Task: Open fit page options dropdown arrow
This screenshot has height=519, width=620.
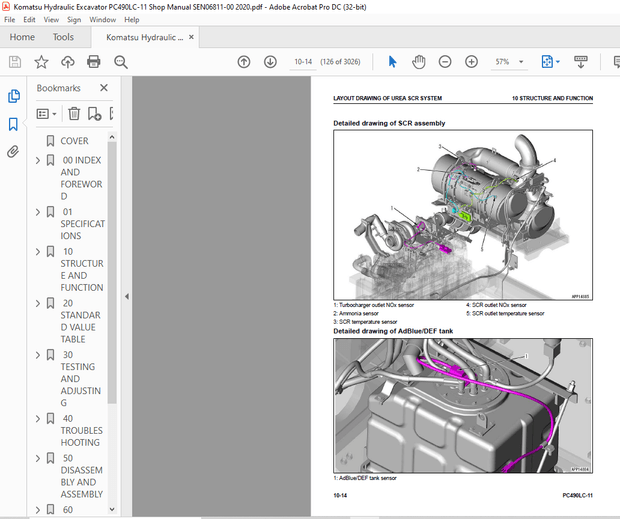Action: (558, 62)
